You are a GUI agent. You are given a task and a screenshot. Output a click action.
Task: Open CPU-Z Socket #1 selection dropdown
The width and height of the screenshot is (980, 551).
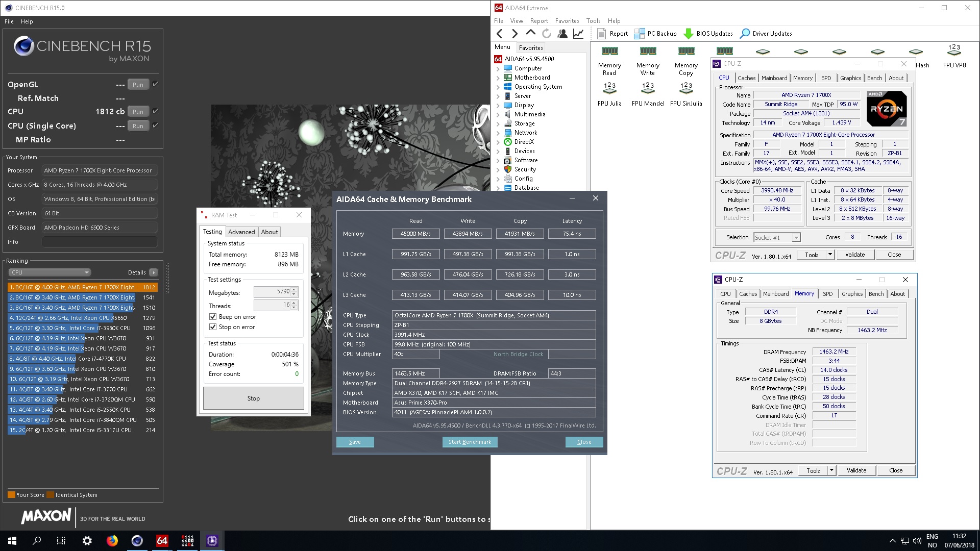point(777,237)
